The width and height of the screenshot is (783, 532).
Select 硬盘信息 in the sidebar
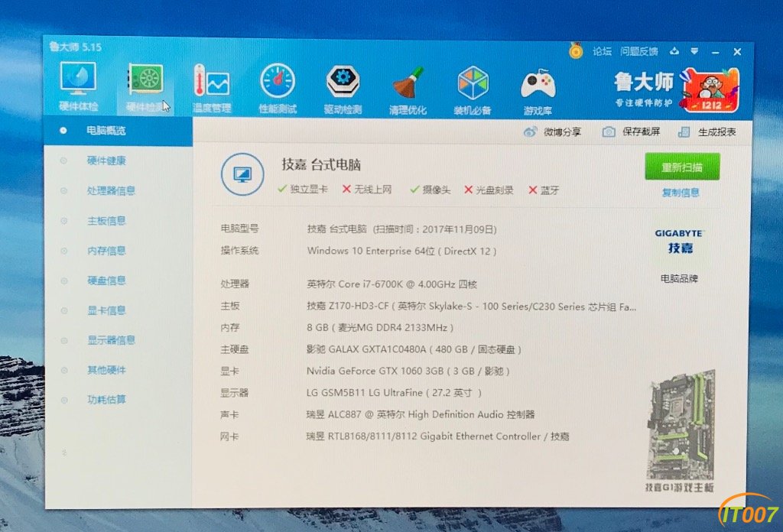click(106, 281)
